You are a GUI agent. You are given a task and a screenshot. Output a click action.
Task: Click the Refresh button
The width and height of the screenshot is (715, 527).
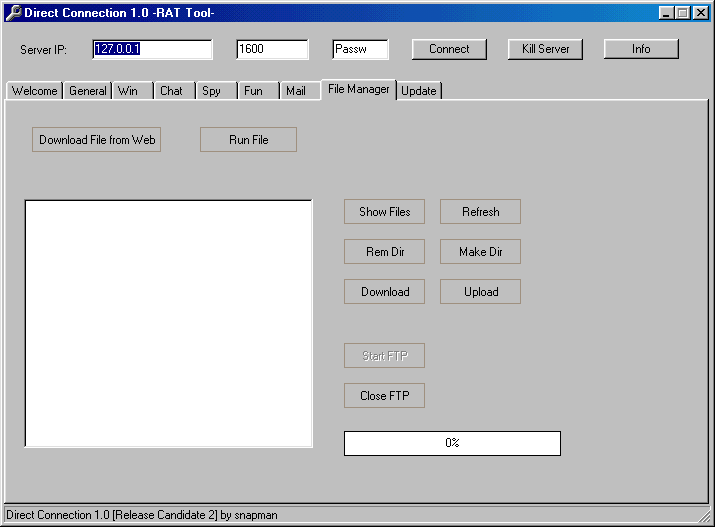480,212
